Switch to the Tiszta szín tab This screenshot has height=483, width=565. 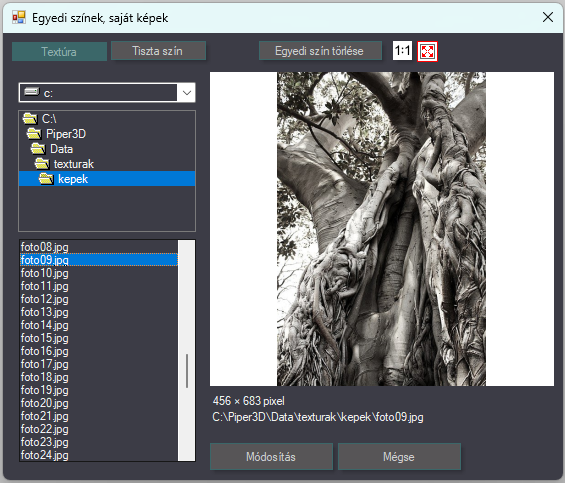[x=158, y=51]
